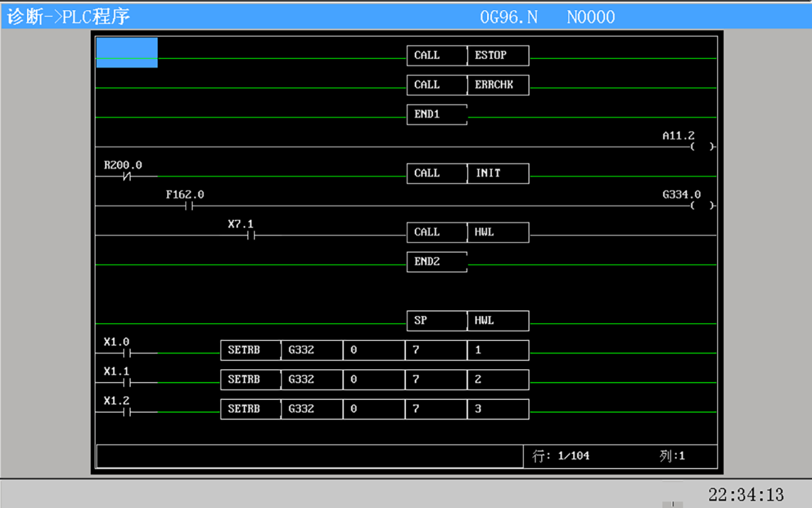Screen dimensions: 812x508
Task: Click last parameter 1 in X1.0 row
Action: (498, 350)
